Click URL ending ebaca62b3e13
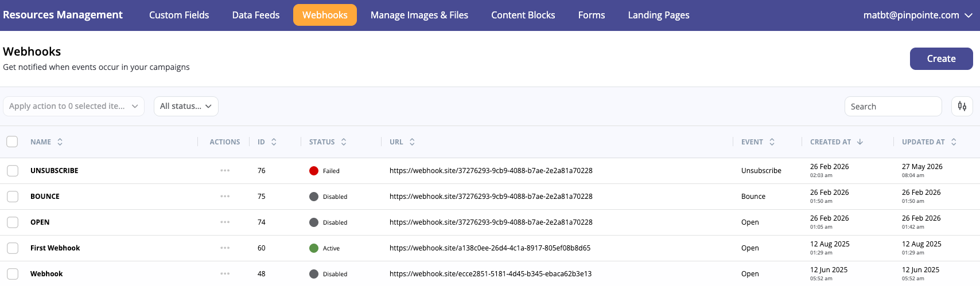This screenshot has height=286, width=980. point(491,274)
